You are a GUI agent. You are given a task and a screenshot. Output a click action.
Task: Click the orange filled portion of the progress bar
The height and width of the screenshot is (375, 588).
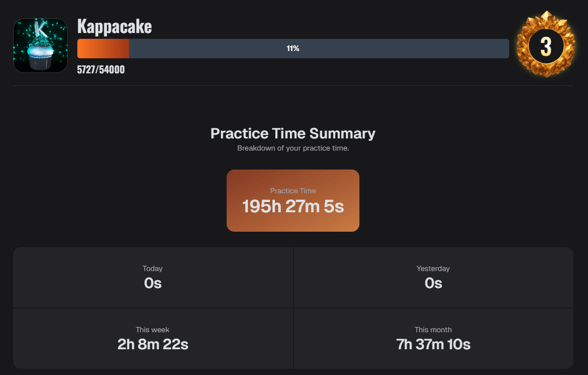pos(103,49)
